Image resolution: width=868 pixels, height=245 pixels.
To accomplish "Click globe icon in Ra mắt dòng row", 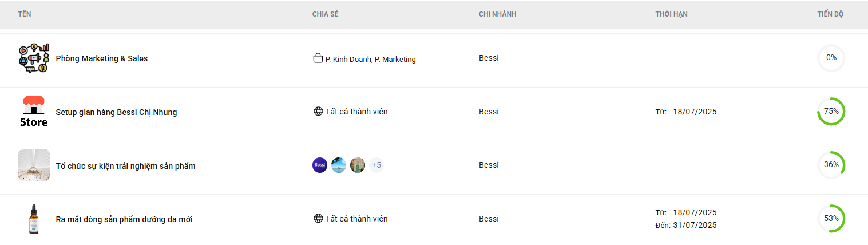I will (x=318, y=219).
